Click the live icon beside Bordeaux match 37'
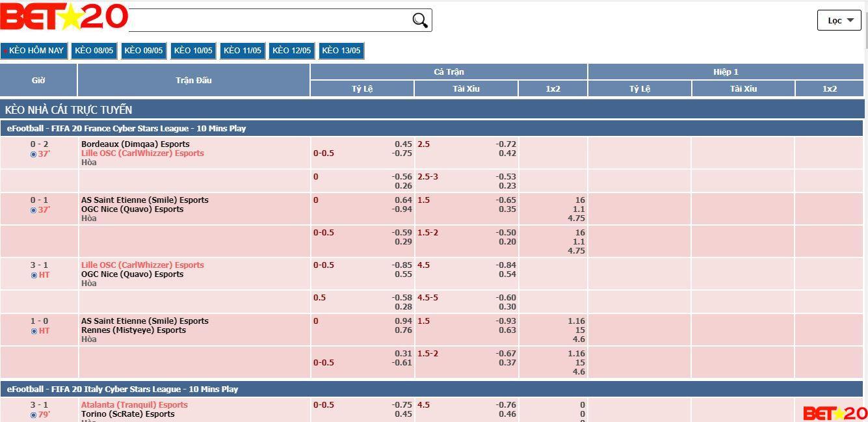868x422 pixels. (34, 154)
